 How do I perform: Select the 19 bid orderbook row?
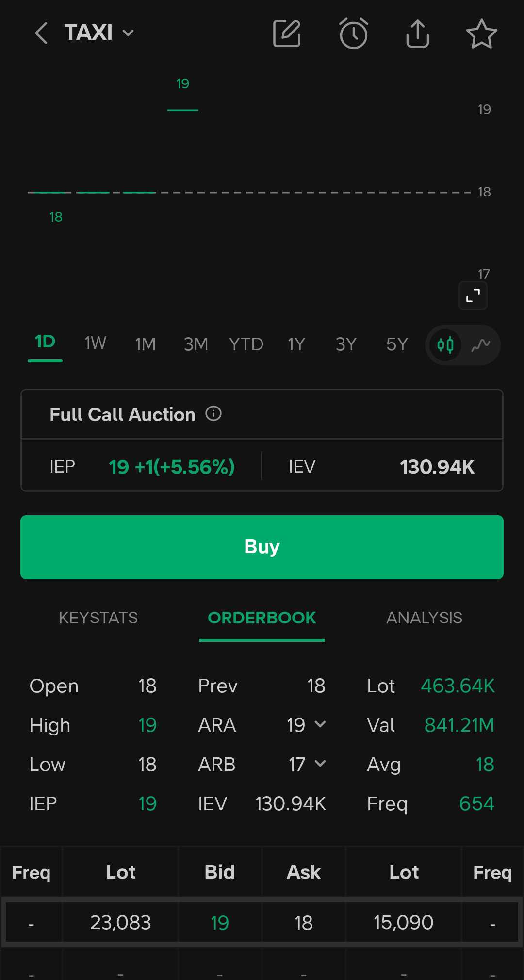pos(219,922)
